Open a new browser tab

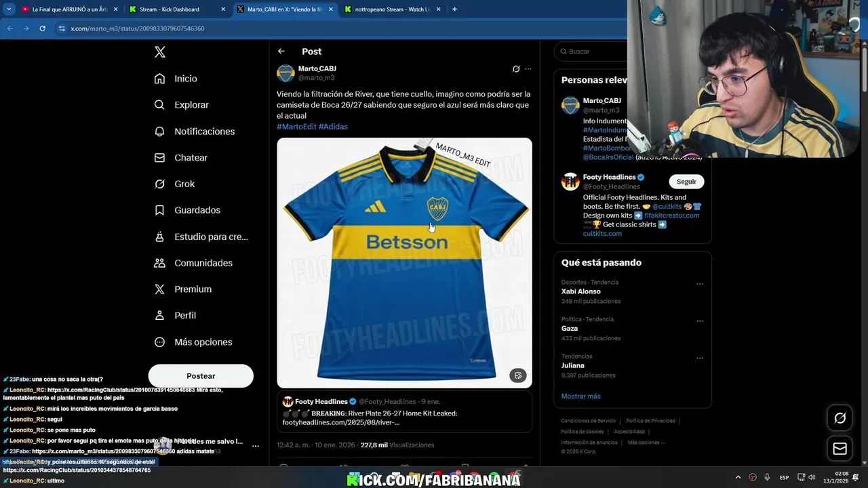pos(454,9)
